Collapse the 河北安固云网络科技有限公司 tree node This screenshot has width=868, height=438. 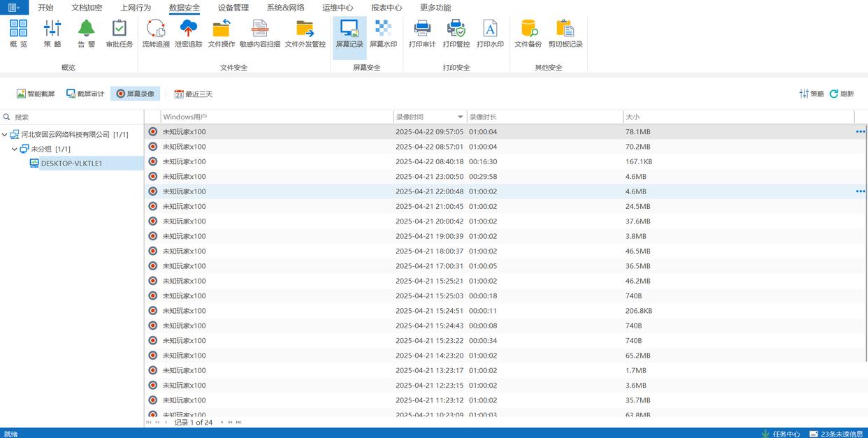(5, 134)
